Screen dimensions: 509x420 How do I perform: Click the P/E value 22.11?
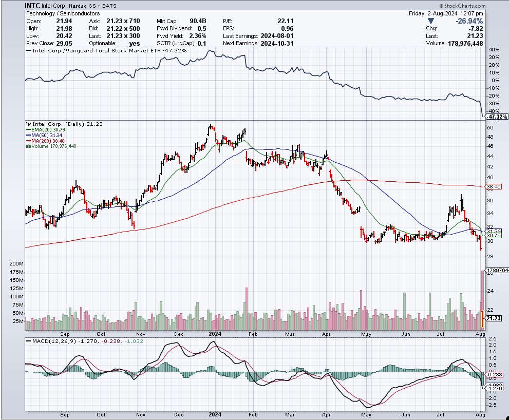pyautogui.click(x=286, y=21)
